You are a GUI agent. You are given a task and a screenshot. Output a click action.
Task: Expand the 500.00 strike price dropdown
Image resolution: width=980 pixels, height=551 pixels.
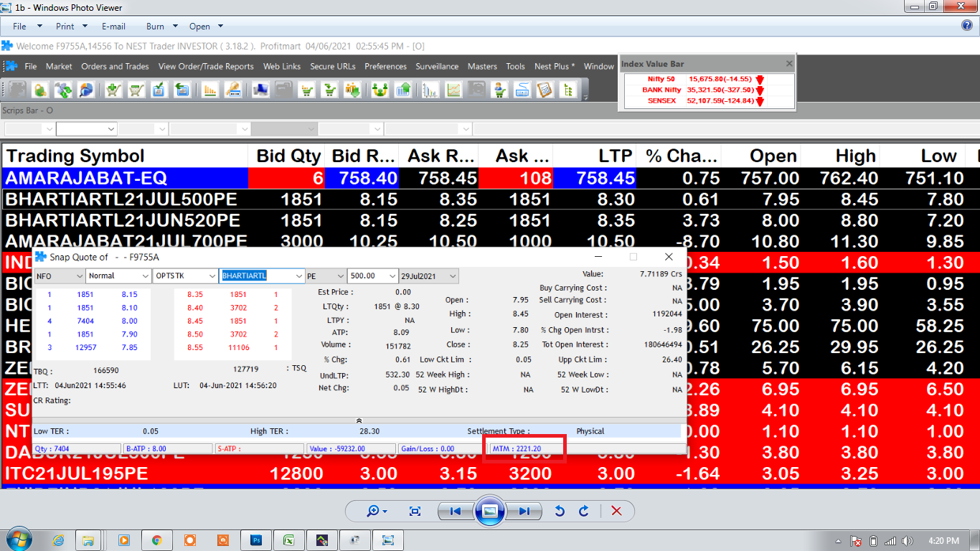(392, 275)
